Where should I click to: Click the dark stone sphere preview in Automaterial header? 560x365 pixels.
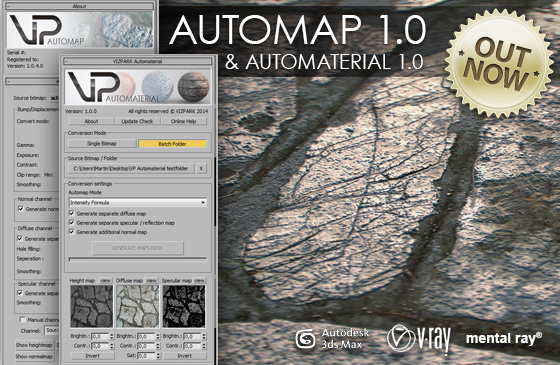point(193,87)
